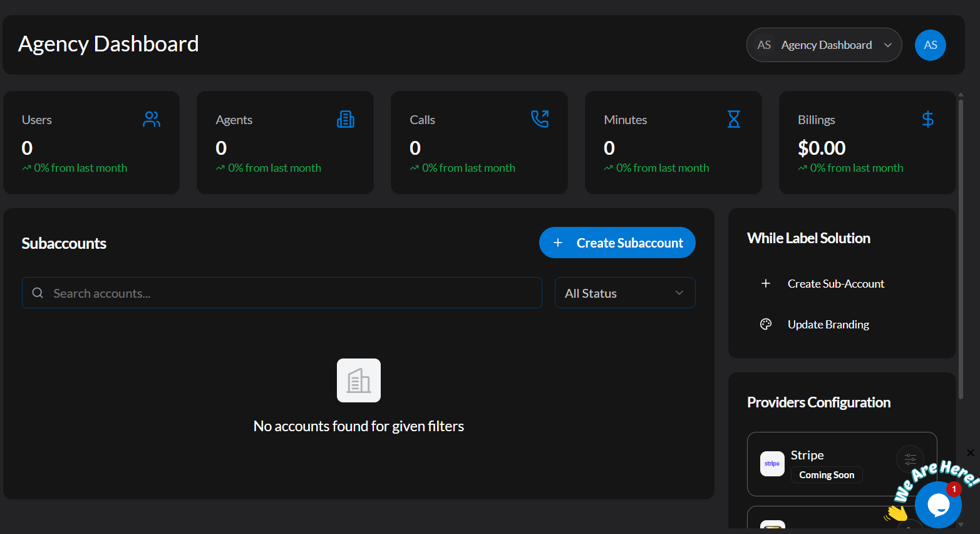Open Stripe provider settings sliders icon
The width and height of the screenshot is (980, 534).
pos(910,459)
